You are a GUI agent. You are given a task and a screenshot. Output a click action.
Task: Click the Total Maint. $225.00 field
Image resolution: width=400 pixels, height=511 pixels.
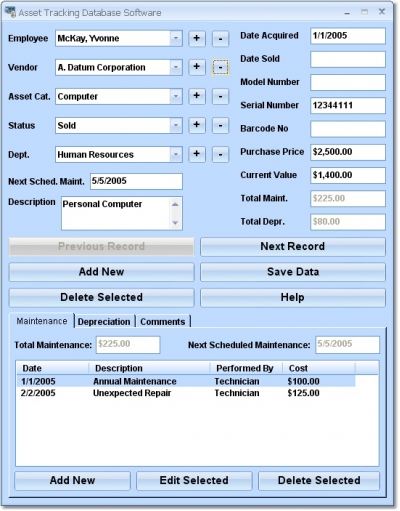point(348,199)
